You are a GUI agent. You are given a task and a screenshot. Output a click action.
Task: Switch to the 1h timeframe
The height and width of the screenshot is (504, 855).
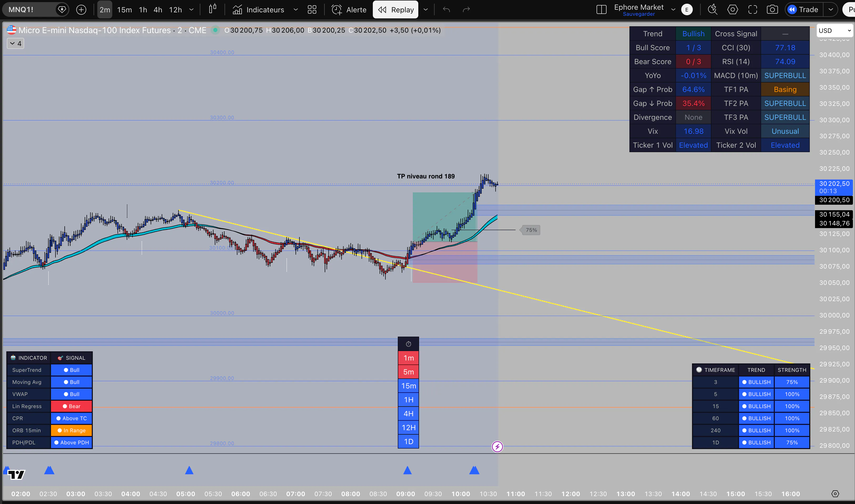pos(143,9)
